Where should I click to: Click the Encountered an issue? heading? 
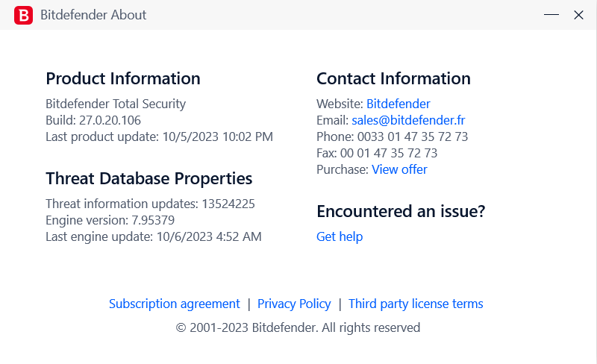point(401,211)
